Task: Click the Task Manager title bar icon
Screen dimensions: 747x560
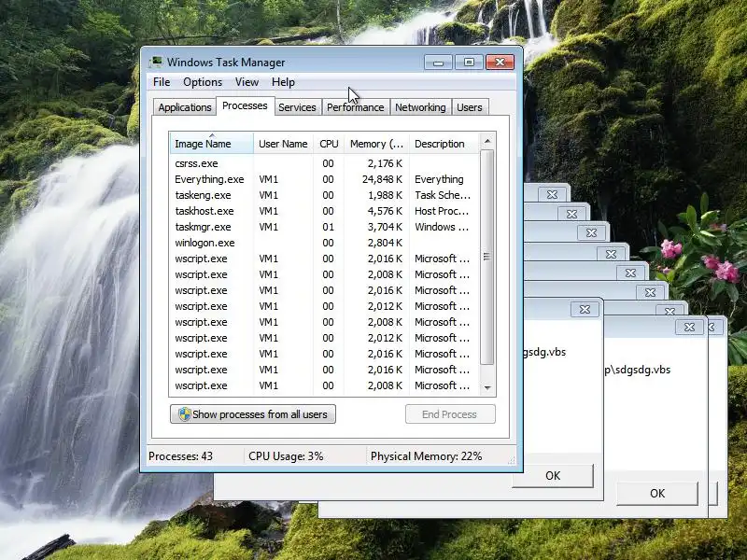Action: pos(155,62)
